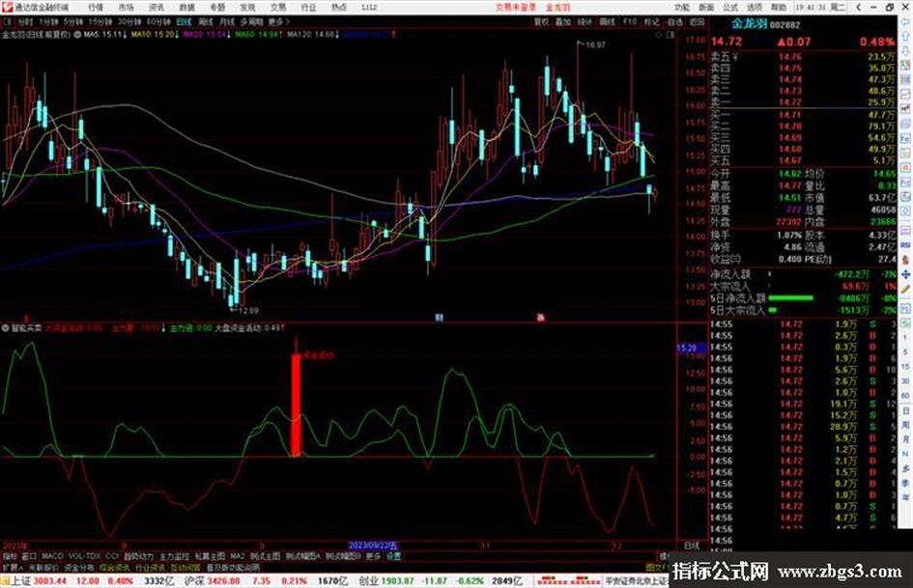
Task: Switch chart to 60分钟 period
Action: tap(157, 21)
